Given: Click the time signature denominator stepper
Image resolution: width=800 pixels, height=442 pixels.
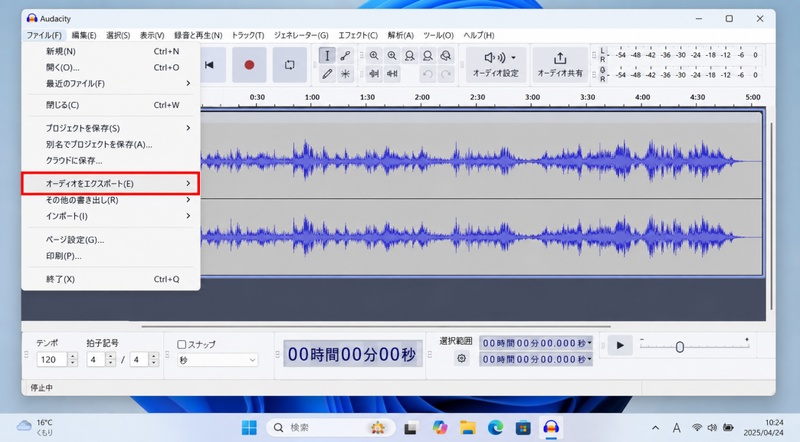Looking at the screenshot, I should pos(154,360).
